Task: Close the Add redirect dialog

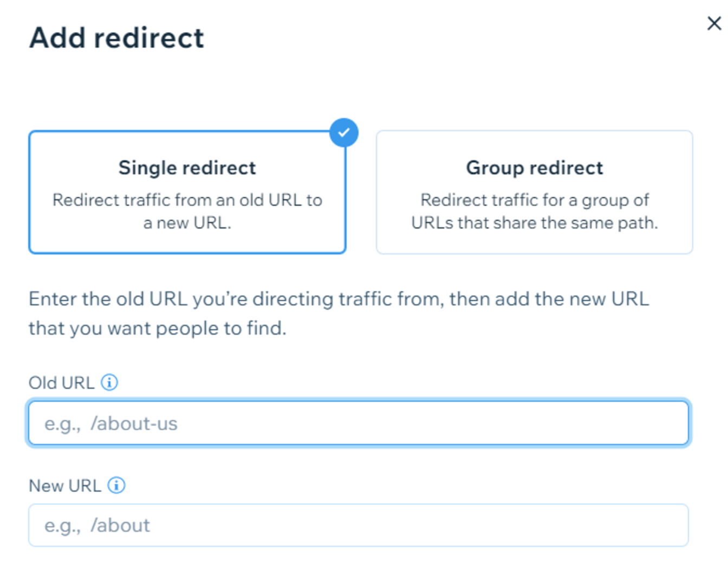Action: click(714, 23)
